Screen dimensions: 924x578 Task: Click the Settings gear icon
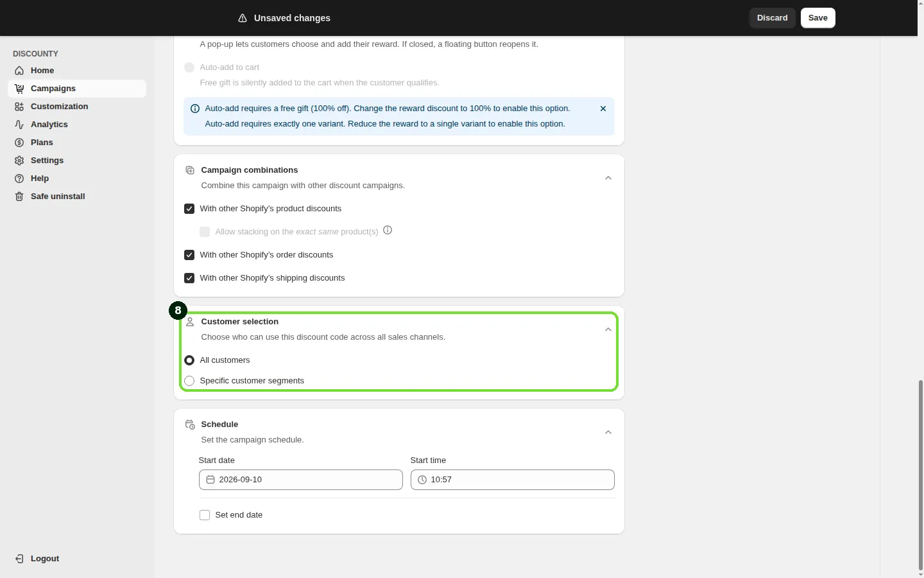coord(19,161)
